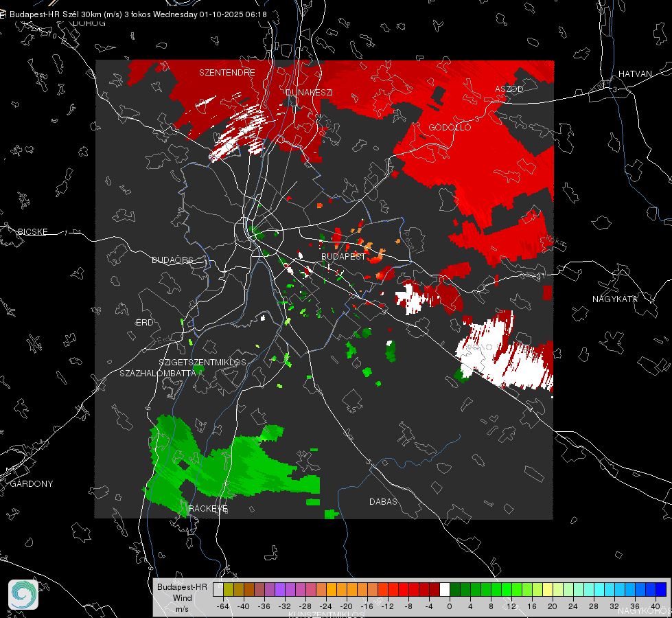Click the SZIGETSZENTMIKLÓS town label
The width and height of the screenshot is (672, 618).
[x=202, y=363]
